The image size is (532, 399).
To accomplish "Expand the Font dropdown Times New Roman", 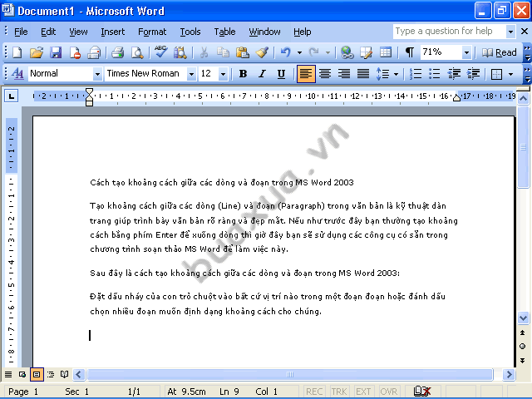I will (x=191, y=74).
